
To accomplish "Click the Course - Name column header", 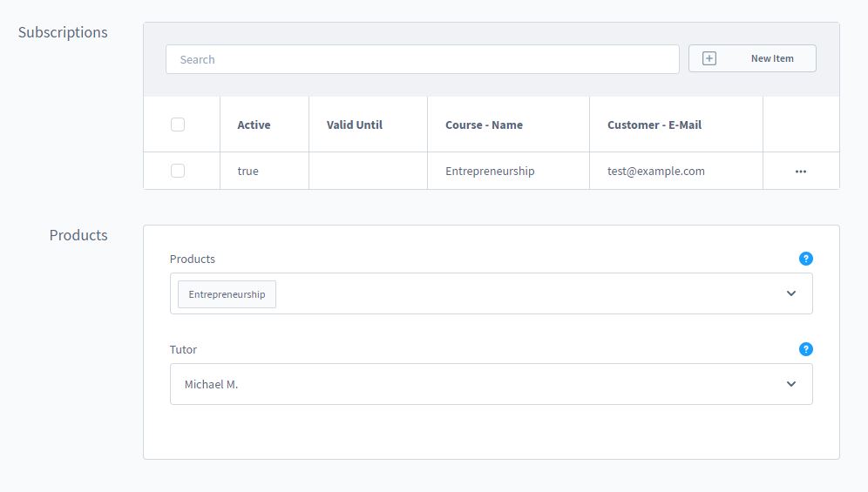I will click(x=484, y=125).
